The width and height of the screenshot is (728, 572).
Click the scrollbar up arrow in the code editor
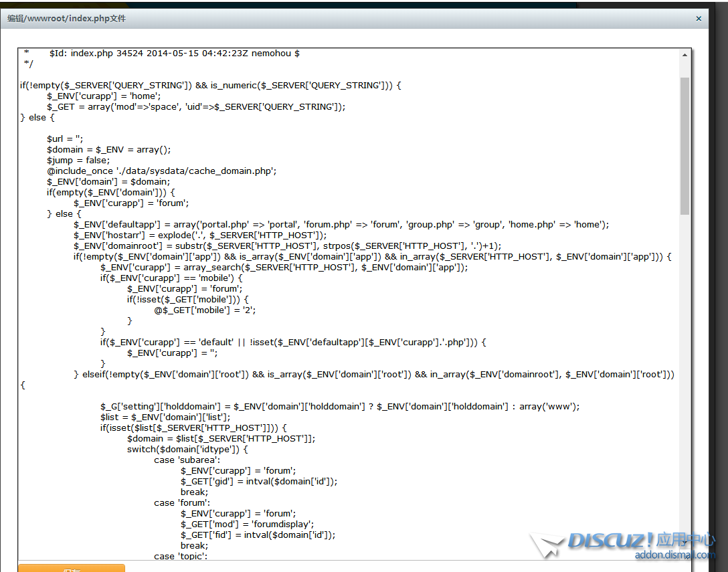click(685, 56)
